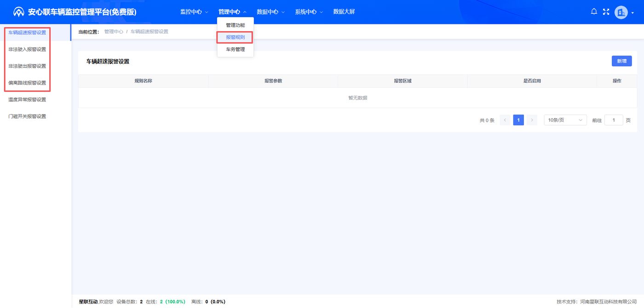Go to next page arrow
This screenshot has height=308, width=644.
coord(532,120)
